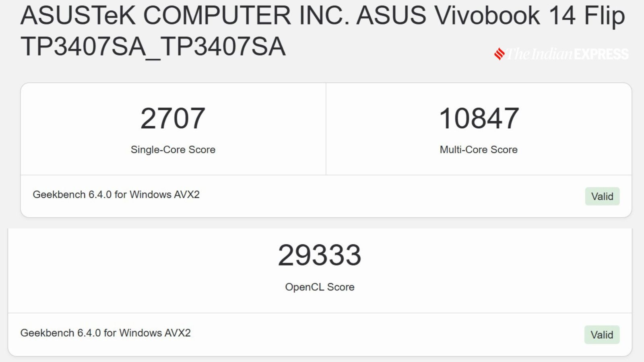Screen dimensions: 644x362
Task: Click the 10847 multi-core score number
Action: coord(479,119)
